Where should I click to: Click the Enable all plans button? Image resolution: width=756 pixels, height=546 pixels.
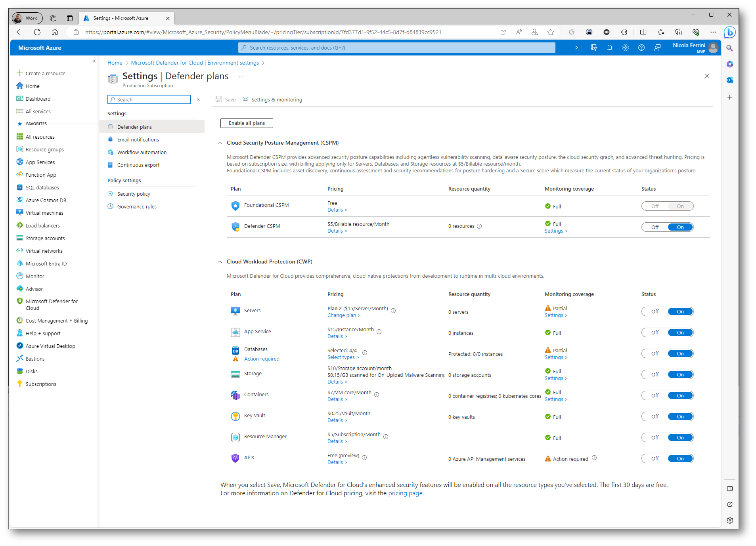pyautogui.click(x=247, y=123)
